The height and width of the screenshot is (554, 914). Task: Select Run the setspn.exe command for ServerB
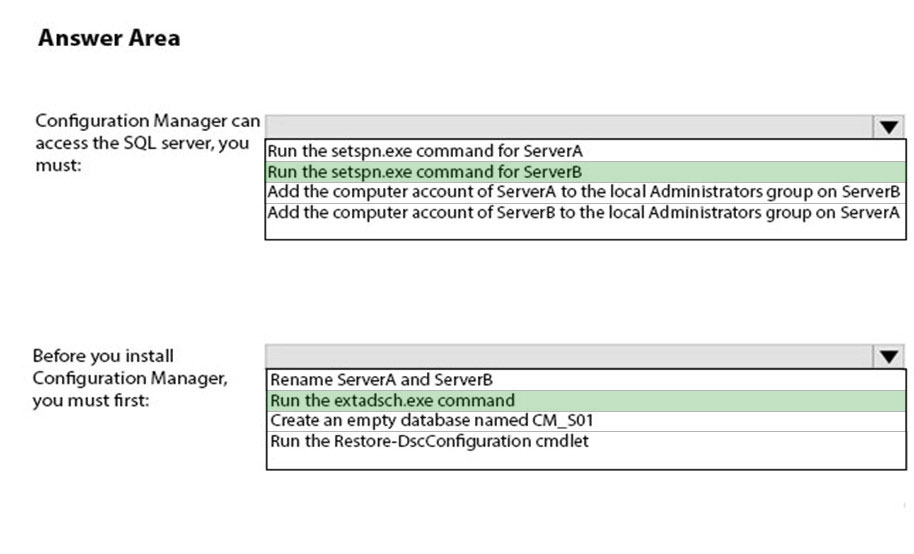(x=585, y=172)
